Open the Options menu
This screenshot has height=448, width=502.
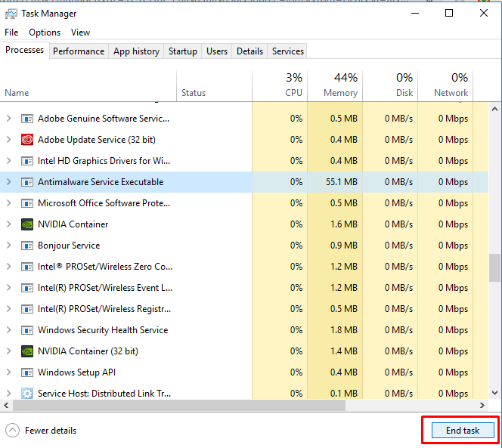(45, 32)
